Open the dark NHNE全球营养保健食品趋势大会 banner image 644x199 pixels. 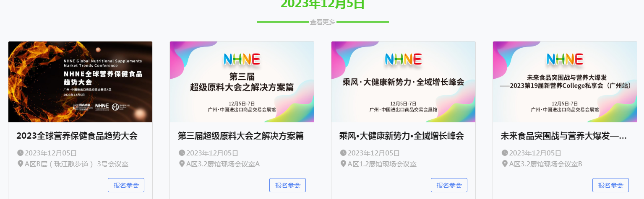coord(80,82)
